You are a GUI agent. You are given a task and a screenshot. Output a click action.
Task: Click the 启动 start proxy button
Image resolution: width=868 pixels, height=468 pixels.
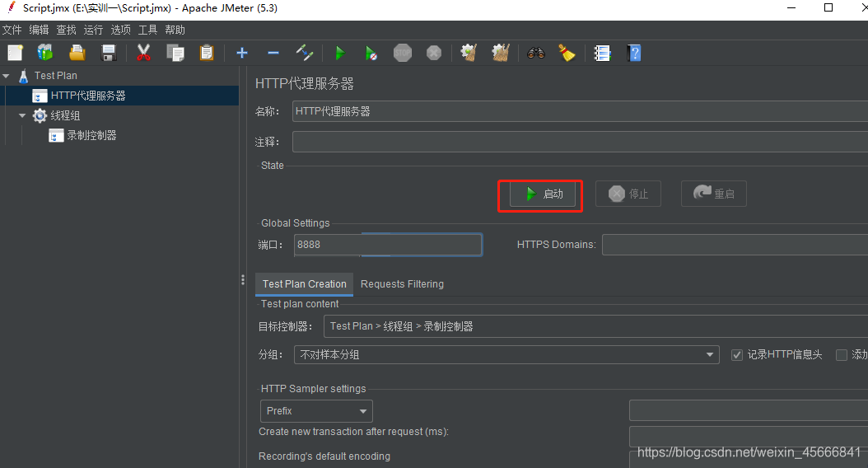click(543, 194)
